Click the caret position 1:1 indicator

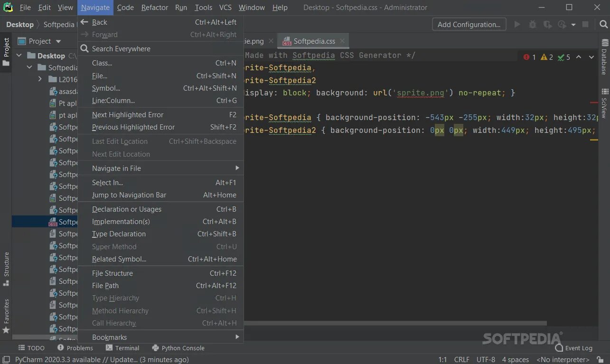tap(442, 360)
